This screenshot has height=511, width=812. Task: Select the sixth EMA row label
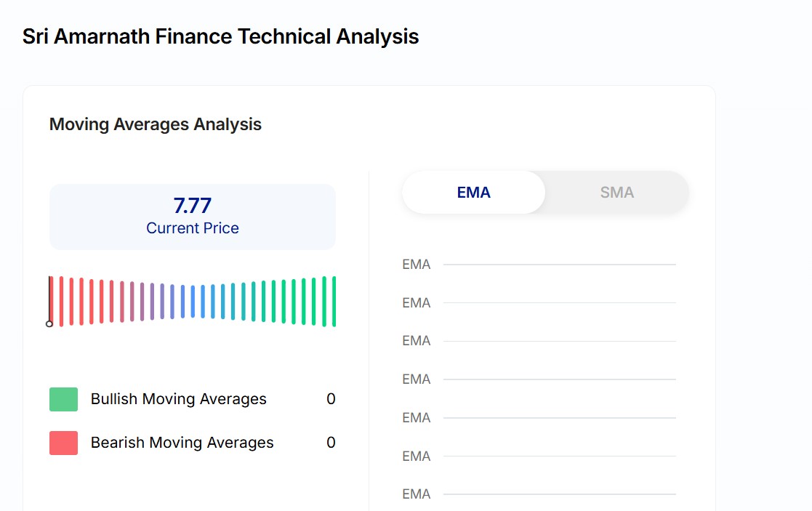tap(417, 456)
